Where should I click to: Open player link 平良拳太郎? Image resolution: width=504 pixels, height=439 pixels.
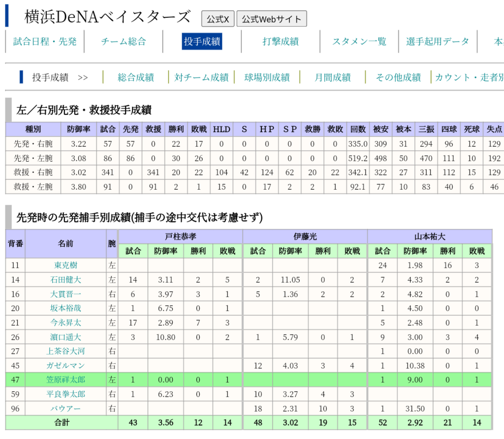pyautogui.click(x=65, y=394)
